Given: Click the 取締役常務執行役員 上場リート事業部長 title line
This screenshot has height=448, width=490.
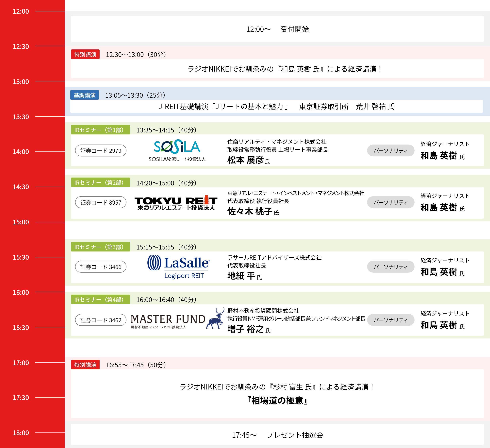Looking at the screenshot, I should 278,150.
